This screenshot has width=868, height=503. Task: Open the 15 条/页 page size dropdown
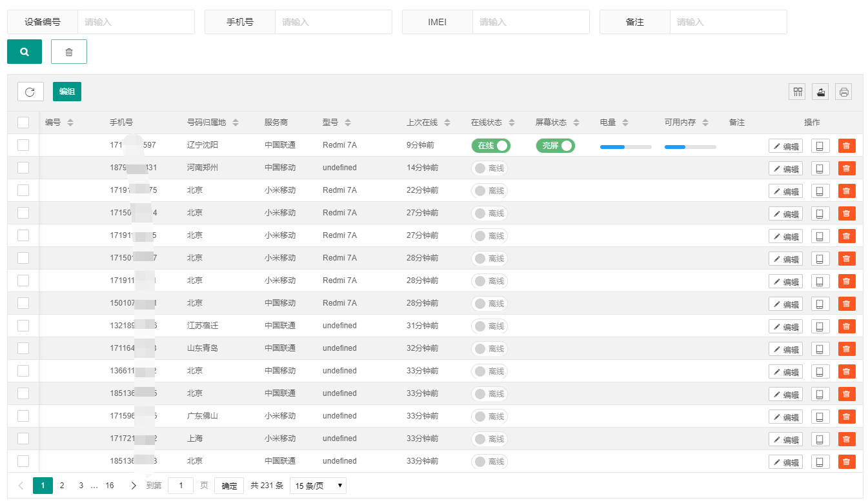coord(318,486)
